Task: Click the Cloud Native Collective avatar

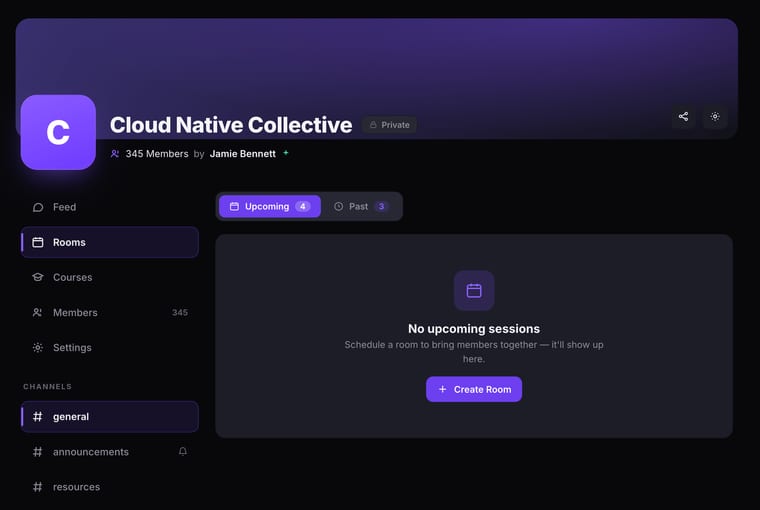Action: coord(58,132)
